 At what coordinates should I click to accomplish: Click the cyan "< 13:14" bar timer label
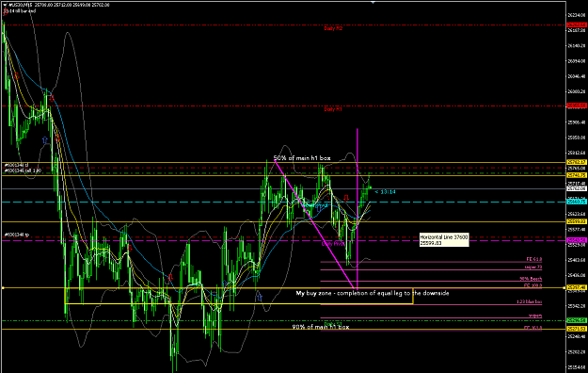[385, 192]
